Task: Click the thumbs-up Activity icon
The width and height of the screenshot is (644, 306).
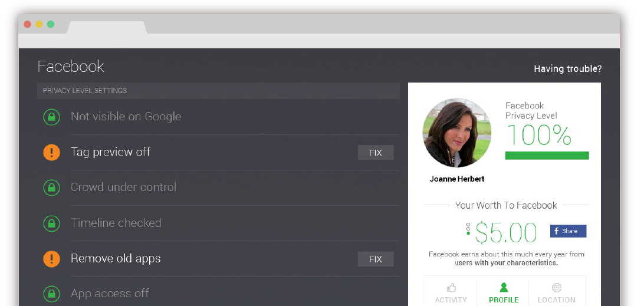Action: pyautogui.click(x=451, y=287)
